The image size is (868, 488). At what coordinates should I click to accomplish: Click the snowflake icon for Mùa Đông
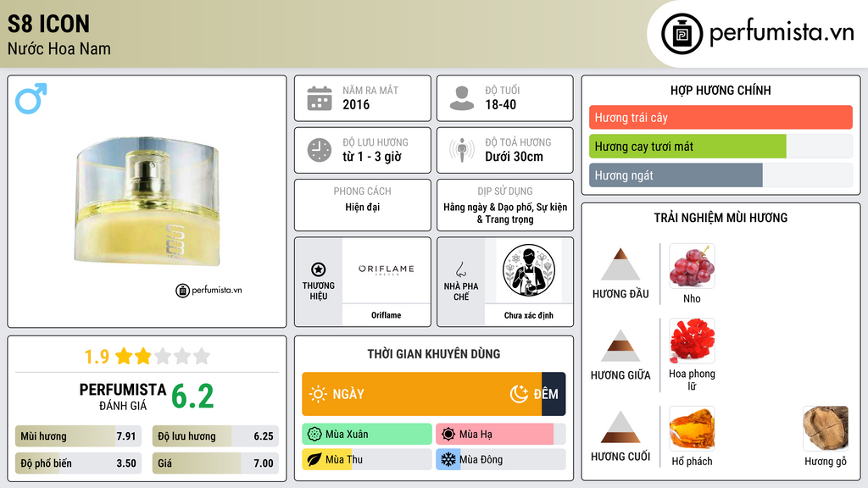(x=448, y=460)
